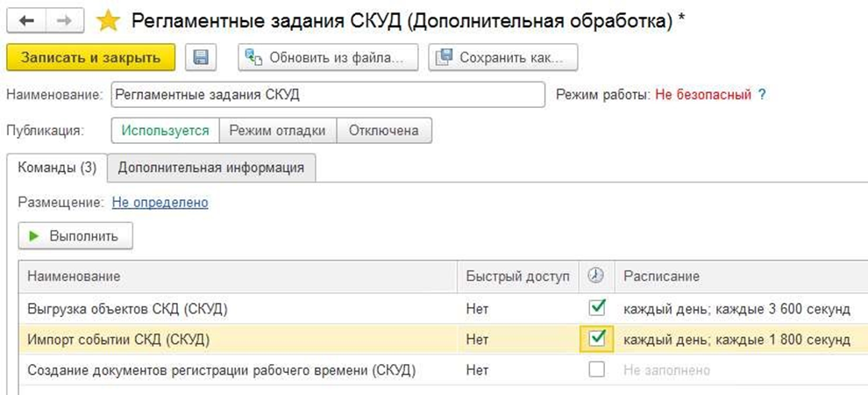Set publication to Отключена
The width and height of the screenshot is (868, 395).
click(383, 131)
